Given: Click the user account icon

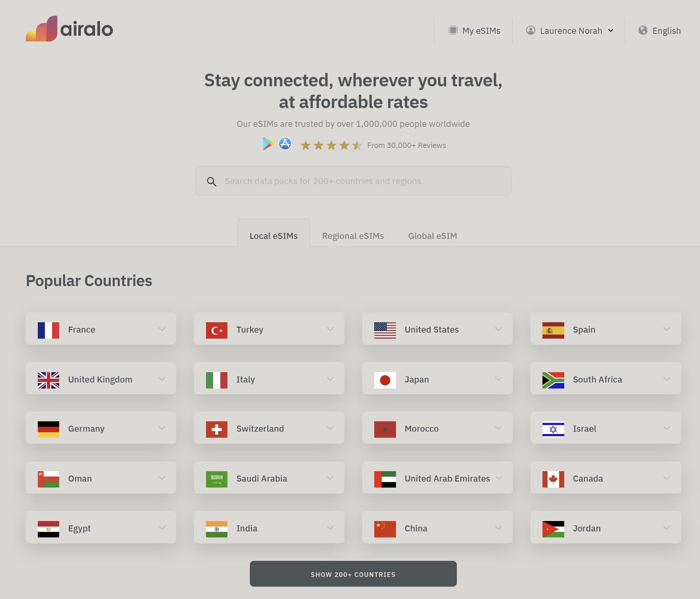Looking at the screenshot, I should [x=530, y=30].
